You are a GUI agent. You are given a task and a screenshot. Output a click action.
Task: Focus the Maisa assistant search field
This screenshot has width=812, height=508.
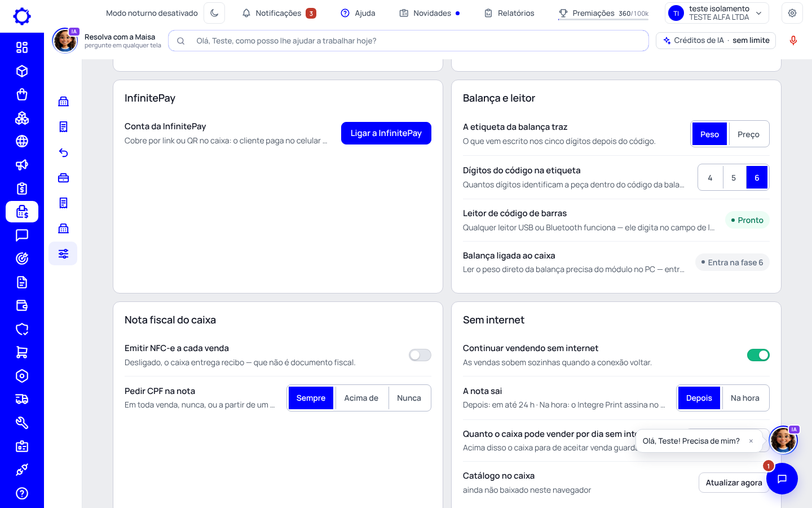(x=408, y=41)
